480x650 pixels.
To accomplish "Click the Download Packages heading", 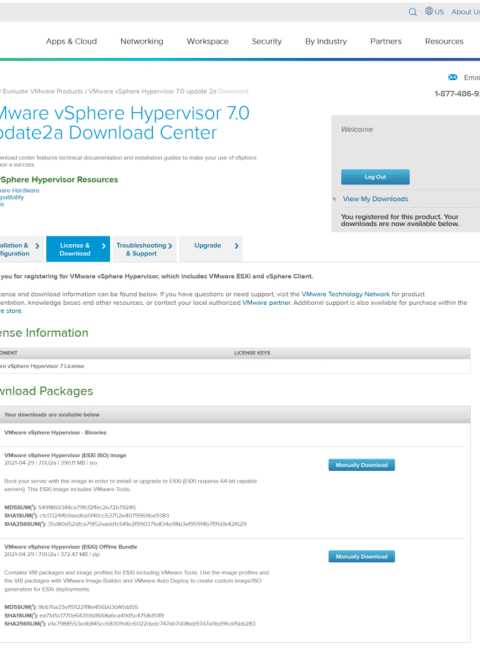I will (46, 391).
